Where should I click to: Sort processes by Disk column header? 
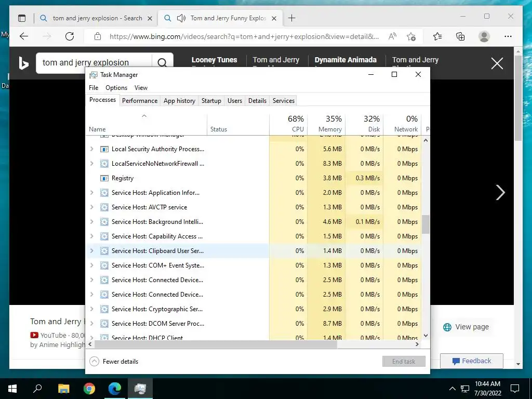(364, 124)
